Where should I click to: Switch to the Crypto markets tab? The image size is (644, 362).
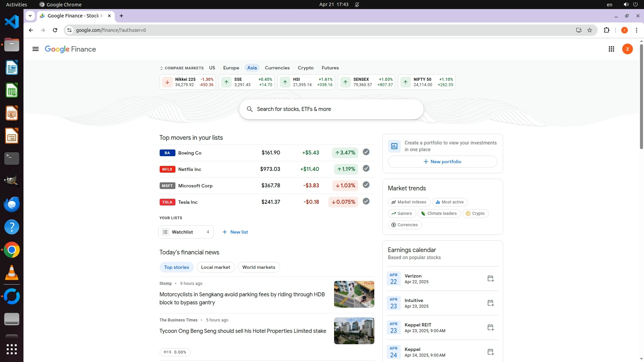[305, 68]
